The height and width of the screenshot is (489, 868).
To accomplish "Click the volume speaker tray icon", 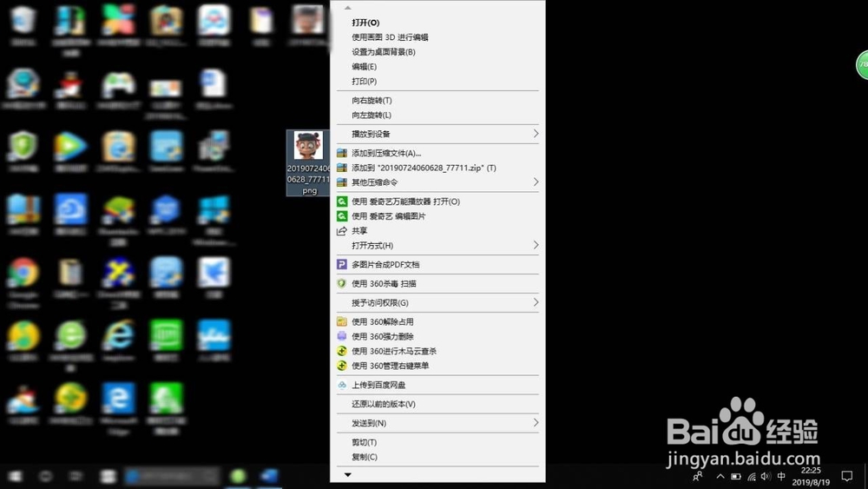I will tap(766, 476).
